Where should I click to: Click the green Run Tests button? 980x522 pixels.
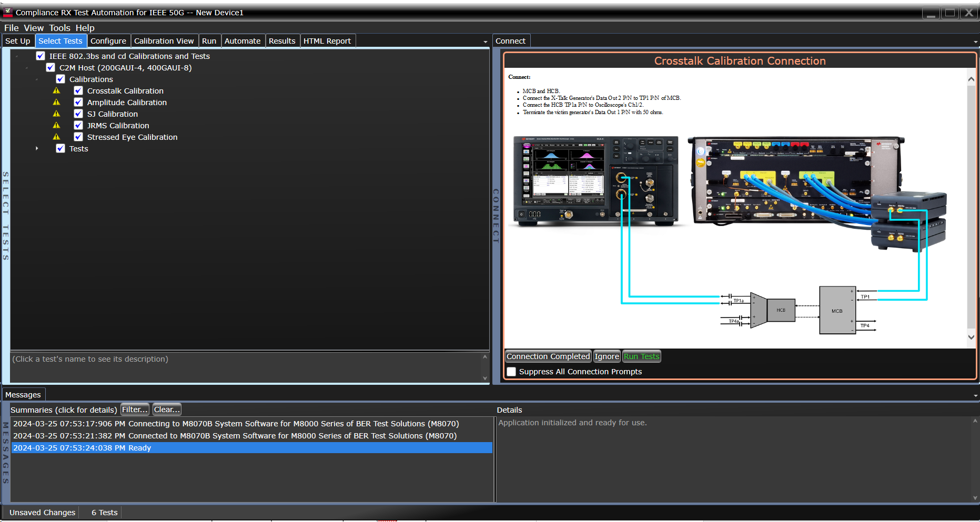pos(641,356)
